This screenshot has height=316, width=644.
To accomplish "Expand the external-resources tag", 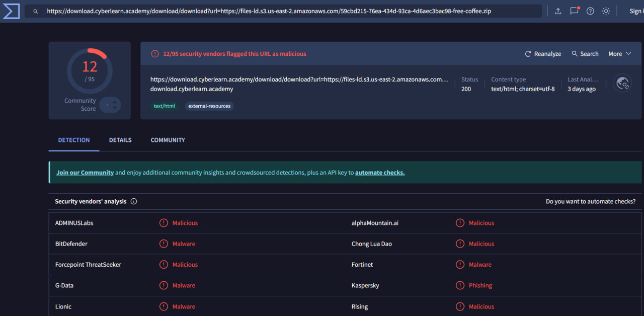I will click(209, 106).
